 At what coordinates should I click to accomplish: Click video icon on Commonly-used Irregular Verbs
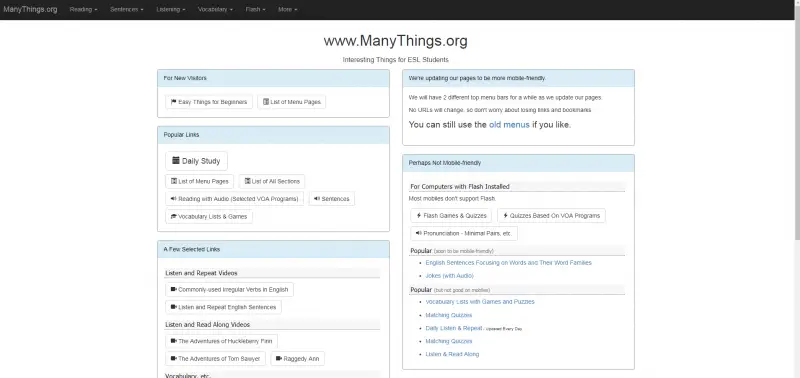pyautogui.click(x=173, y=289)
